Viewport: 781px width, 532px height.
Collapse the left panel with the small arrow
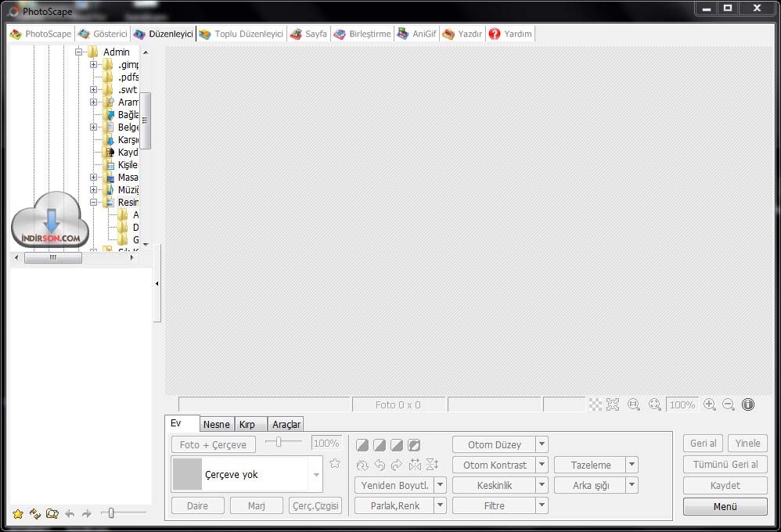pyautogui.click(x=157, y=283)
